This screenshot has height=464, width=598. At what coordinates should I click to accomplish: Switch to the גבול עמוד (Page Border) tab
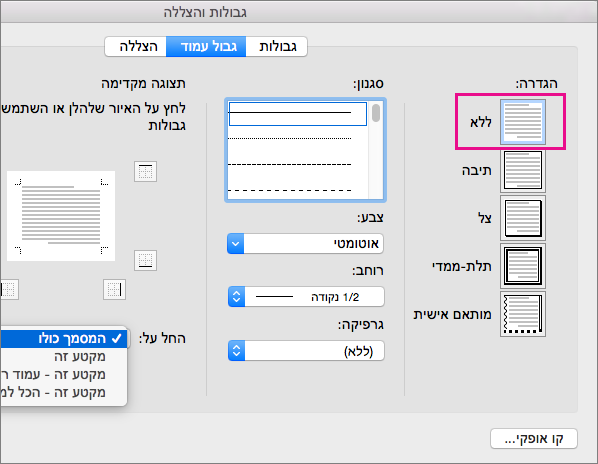click(x=206, y=47)
